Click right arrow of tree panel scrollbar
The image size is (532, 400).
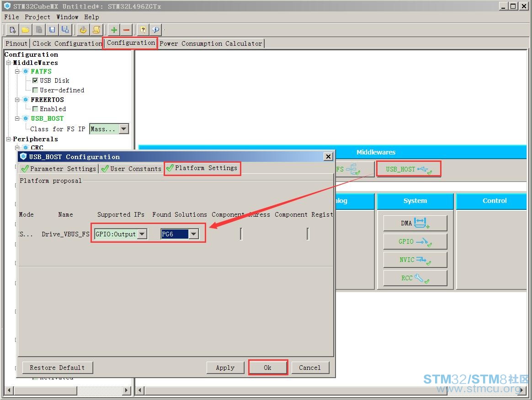pyautogui.click(x=127, y=390)
